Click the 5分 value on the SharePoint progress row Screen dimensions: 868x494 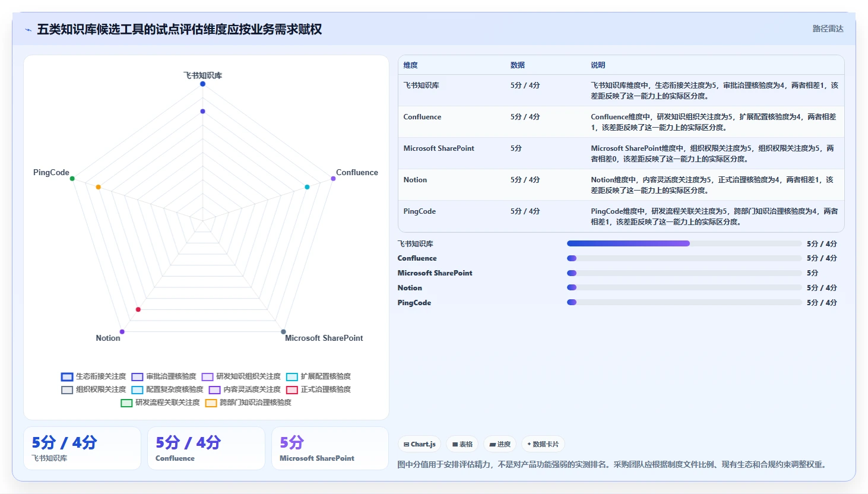pos(813,273)
